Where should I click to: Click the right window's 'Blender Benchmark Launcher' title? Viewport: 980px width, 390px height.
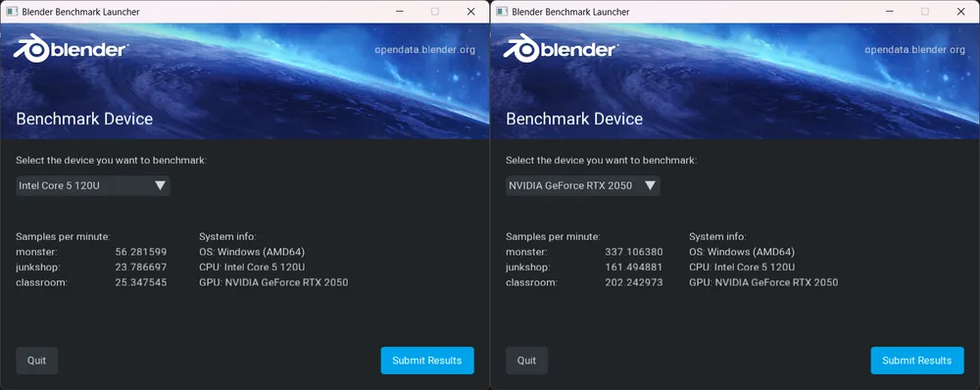click(570, 12)
